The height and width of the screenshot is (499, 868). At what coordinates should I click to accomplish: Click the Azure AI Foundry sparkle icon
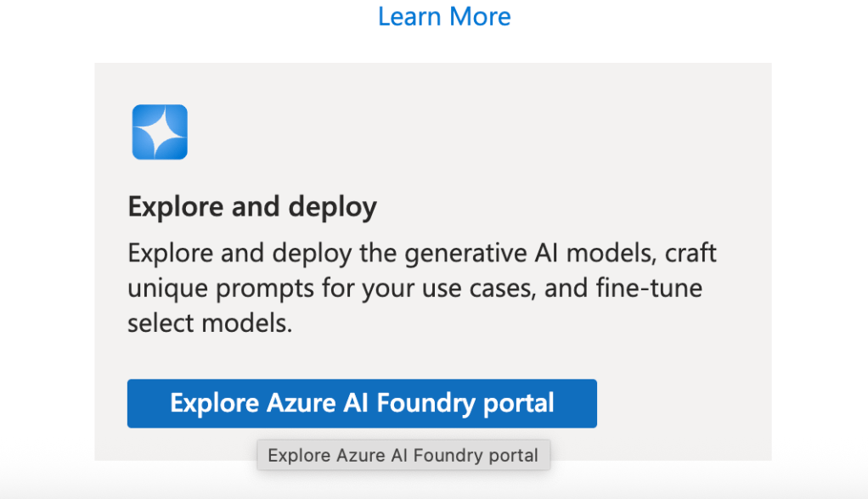click(x=160, y=132)
